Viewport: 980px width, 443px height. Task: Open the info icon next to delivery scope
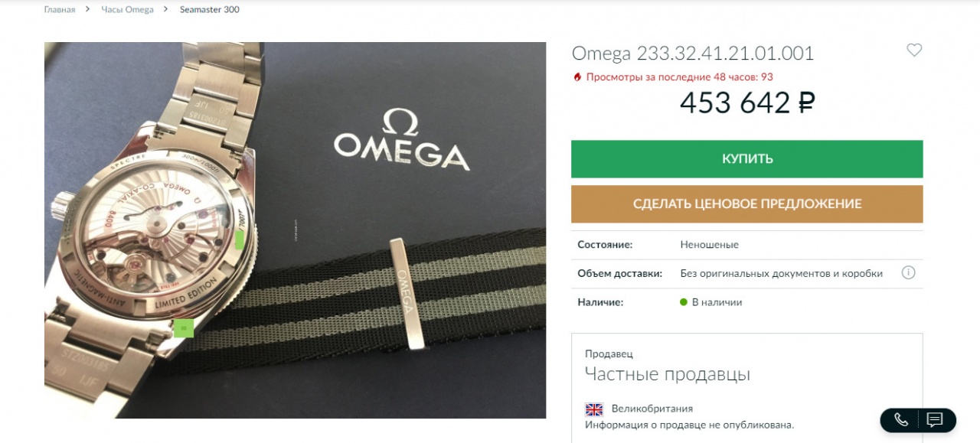pyautogui.click(x=908, y=272)
